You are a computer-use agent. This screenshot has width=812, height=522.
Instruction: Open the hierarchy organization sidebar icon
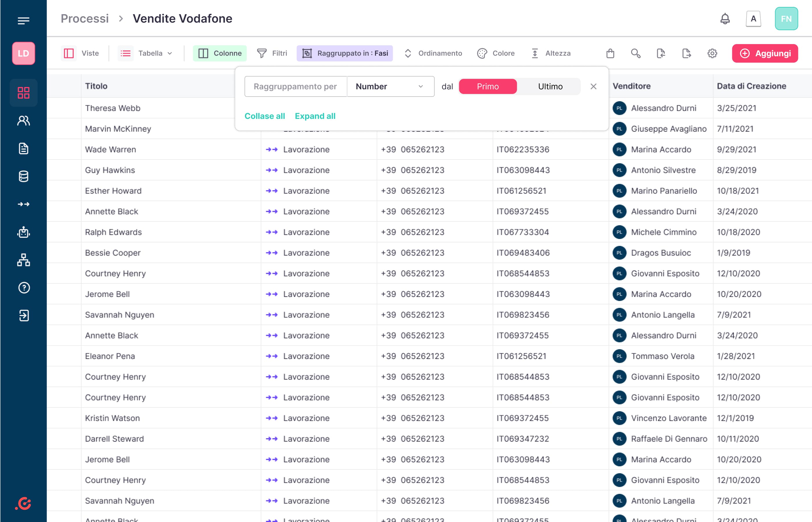point(23,260)
